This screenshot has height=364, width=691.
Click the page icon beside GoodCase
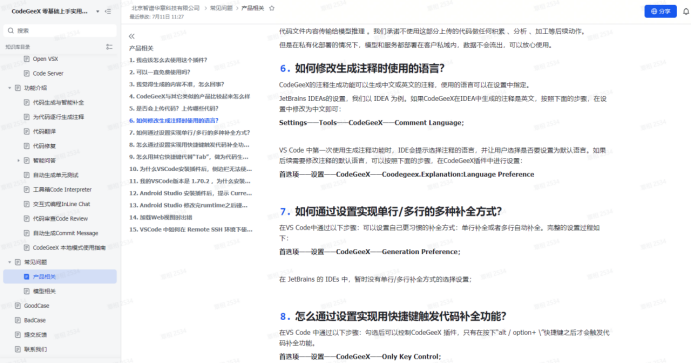click(18, 305)
